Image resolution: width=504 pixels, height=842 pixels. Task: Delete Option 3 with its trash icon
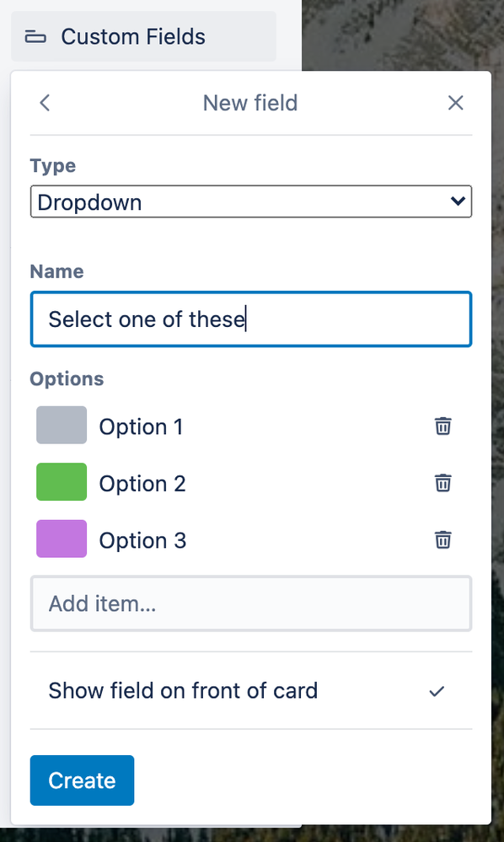click(442, 539)
